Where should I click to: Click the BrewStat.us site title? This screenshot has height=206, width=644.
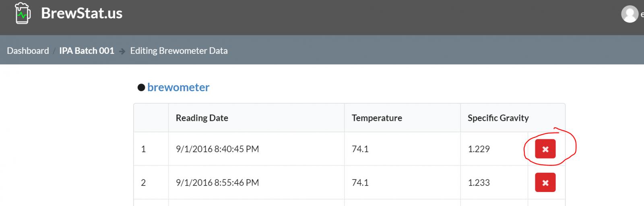pos(82,13)
